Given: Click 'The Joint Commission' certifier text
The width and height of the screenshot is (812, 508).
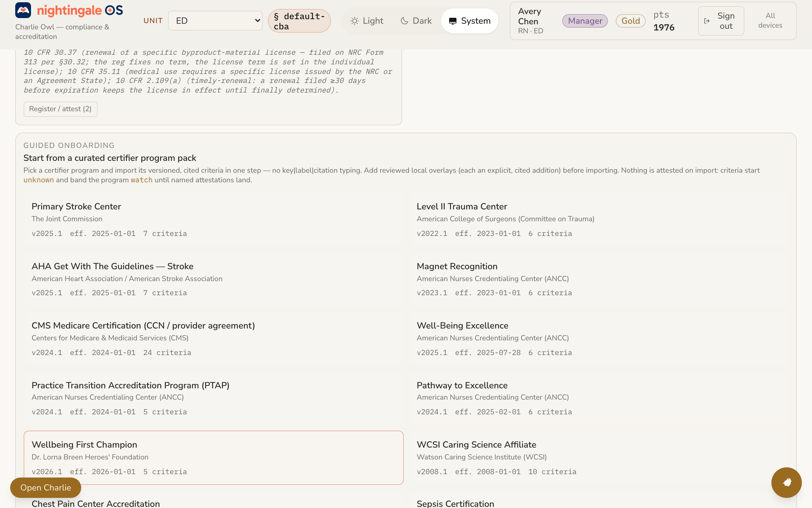Looking at the screenshot, I should click(x=67, y=219).
